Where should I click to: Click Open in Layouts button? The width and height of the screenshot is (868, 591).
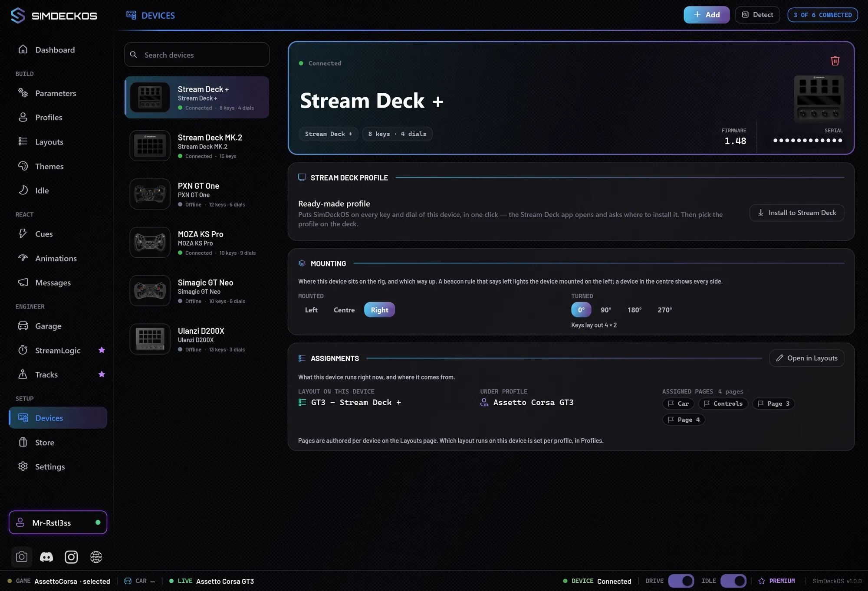click(807, 358)
